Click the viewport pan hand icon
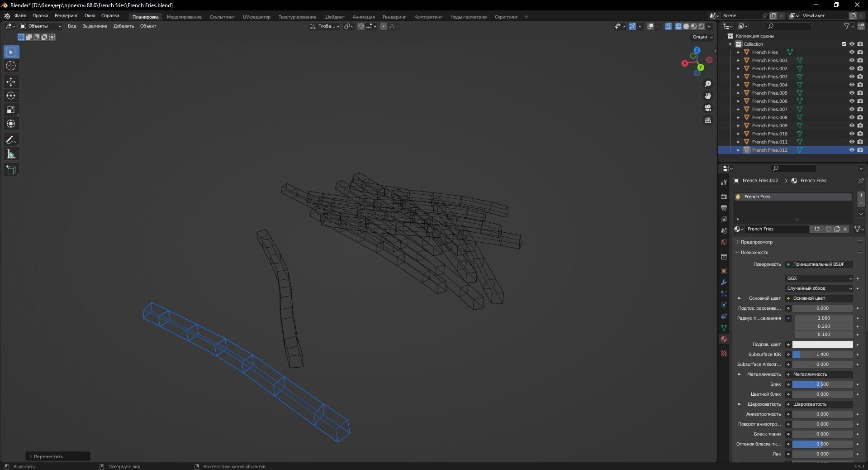 point(708,96)
